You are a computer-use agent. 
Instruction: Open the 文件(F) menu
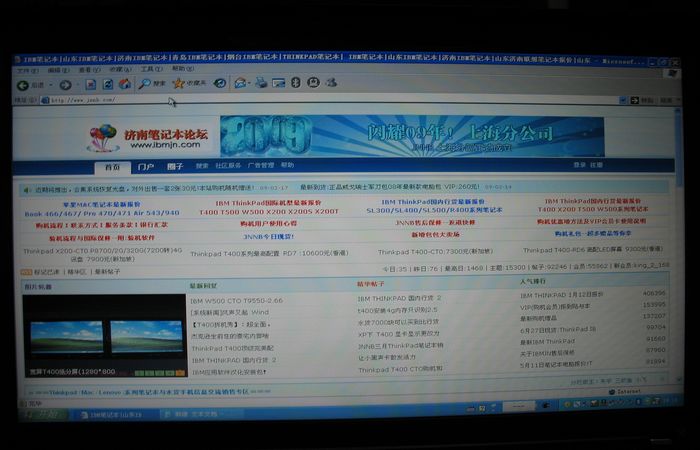tap(27, 71)
